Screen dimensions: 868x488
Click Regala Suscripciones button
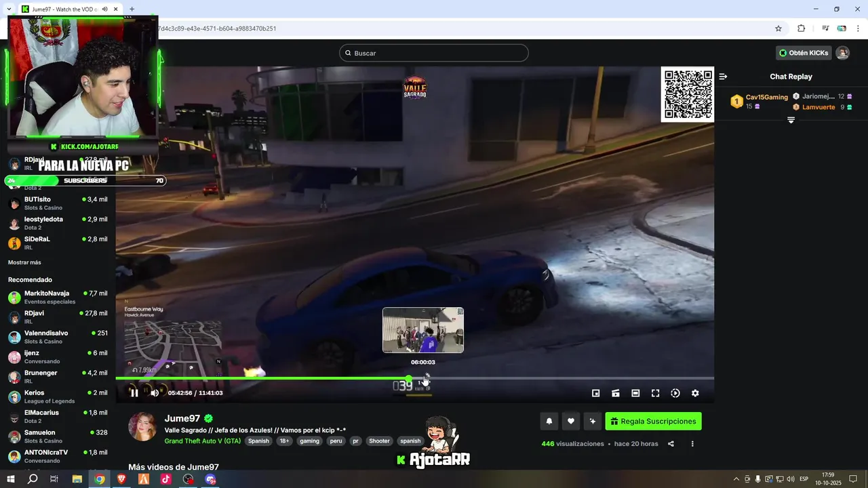click(653, 421)
